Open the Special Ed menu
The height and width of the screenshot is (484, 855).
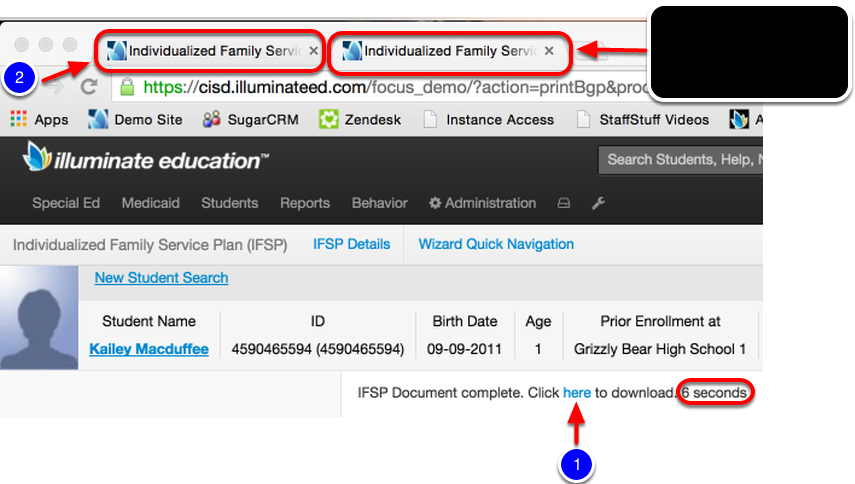click(x=66, y=203)
